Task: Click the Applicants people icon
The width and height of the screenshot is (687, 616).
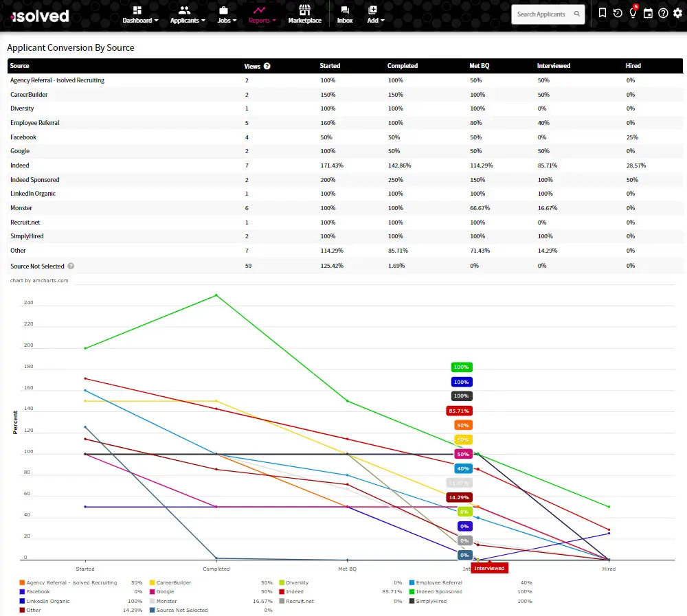Action: click(184, 10)
